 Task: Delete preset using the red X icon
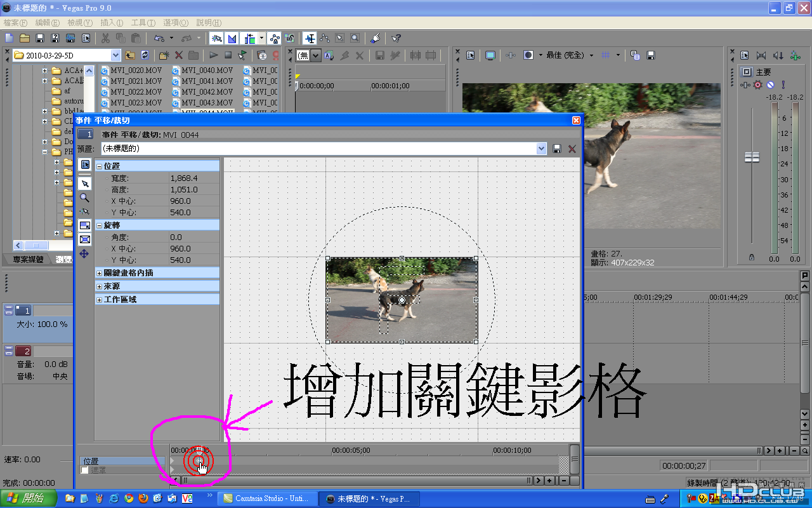[x=572, y=149]
